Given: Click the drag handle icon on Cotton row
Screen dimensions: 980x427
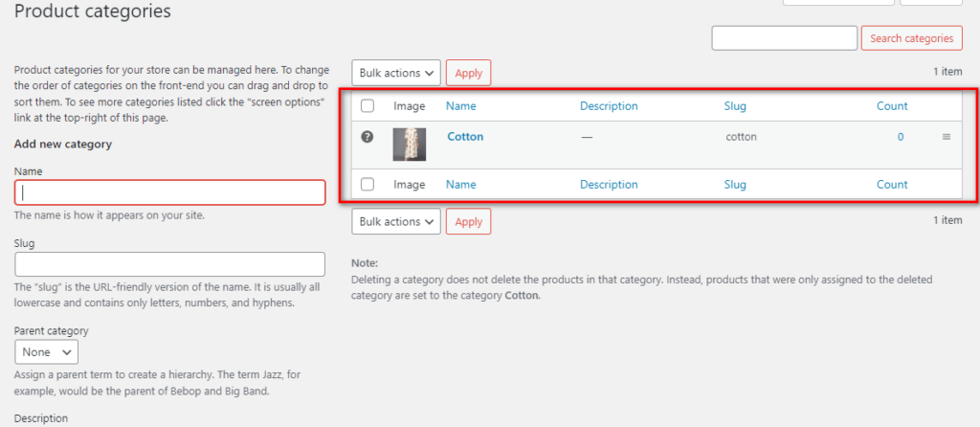Looking at the screenshot, I should (947, 137).
